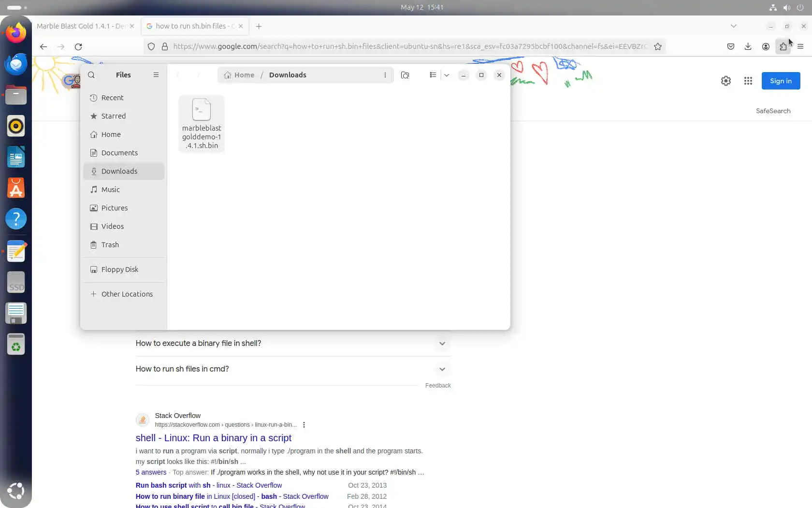Image resolution: width=812 pixels, height=508 pixels.
Task: Go to Home in the Files sidebar
Action: 124,134
